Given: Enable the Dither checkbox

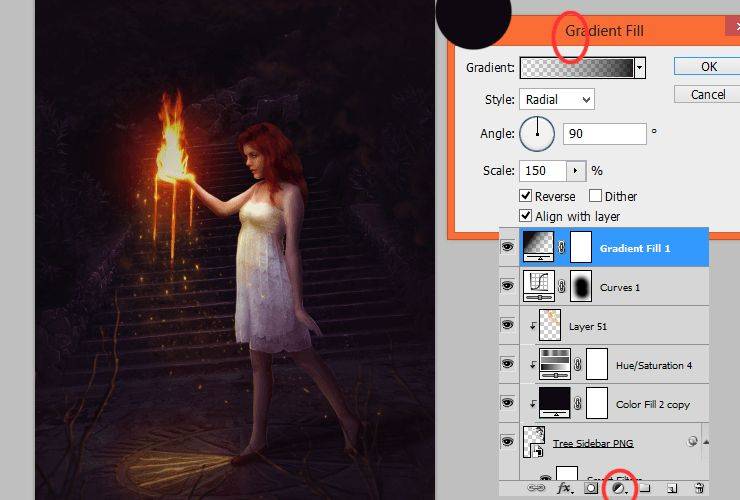Looking at the screenshot, I should click(595, 195).
